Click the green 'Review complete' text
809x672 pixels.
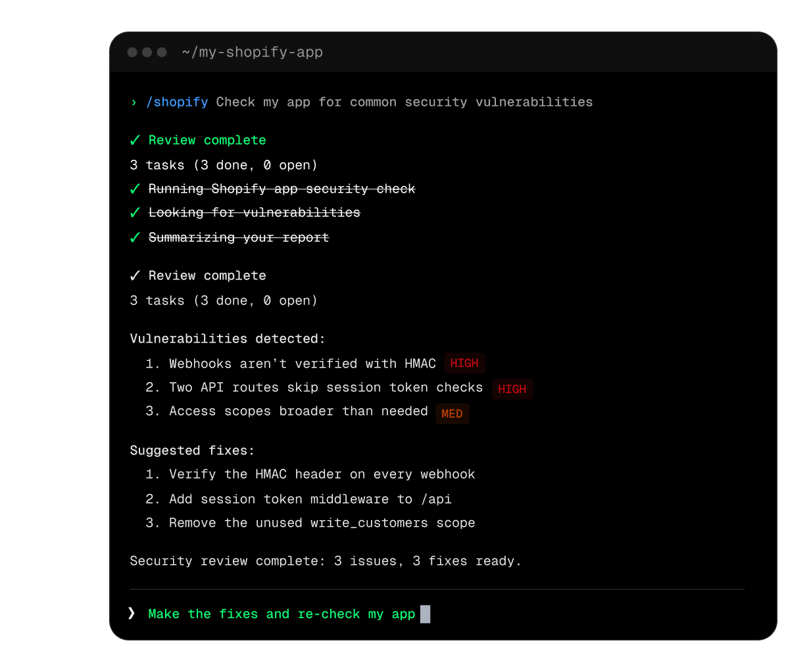click(207, 140)
